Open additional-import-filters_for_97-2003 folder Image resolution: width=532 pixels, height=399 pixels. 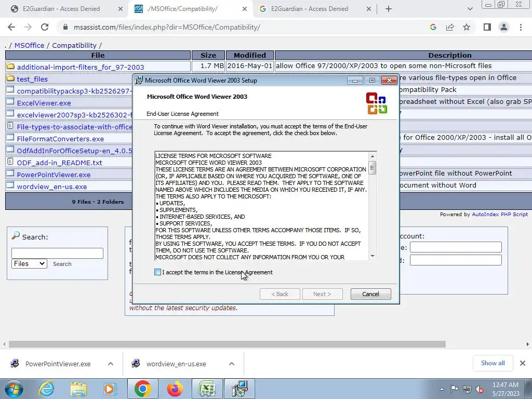[x=81, y=67]
